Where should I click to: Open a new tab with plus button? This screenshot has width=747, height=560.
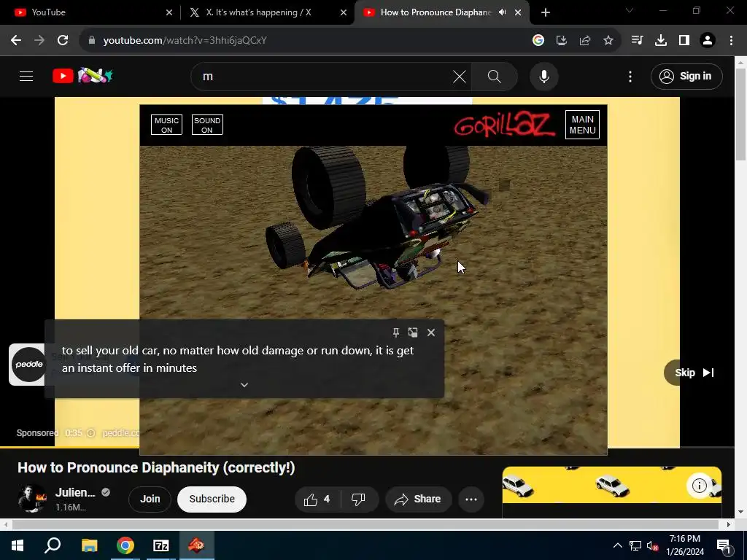pyautogui.click(x=546, y=13)
